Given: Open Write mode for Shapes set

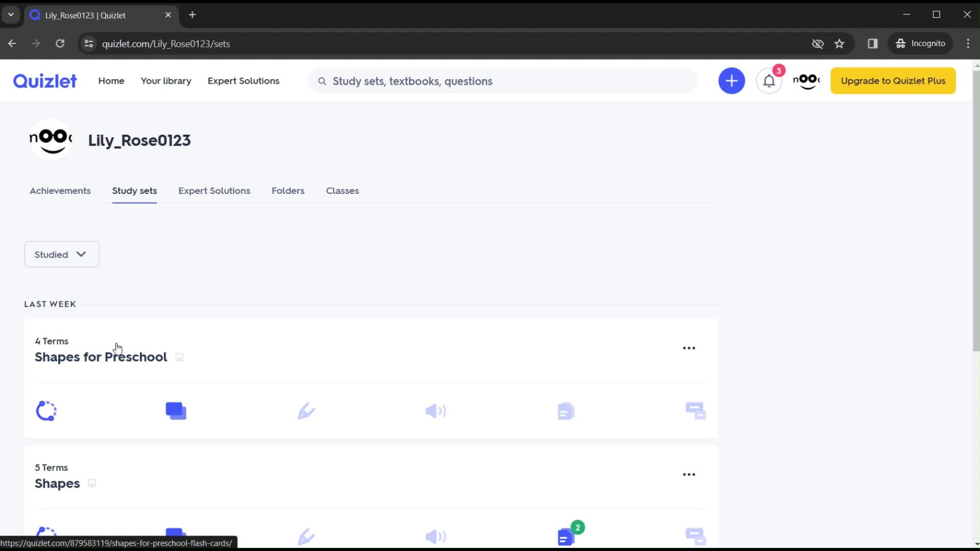Looking at the screenshot, I should click(306, 537).
